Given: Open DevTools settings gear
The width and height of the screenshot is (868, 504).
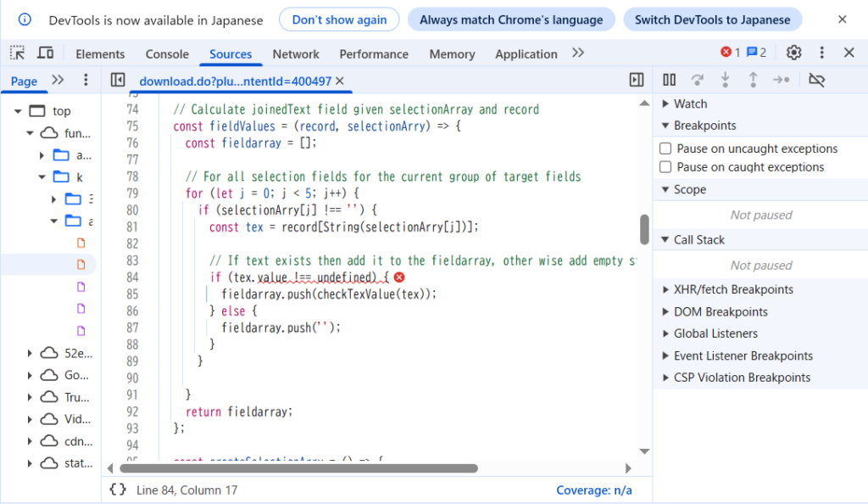Looking at the screenshot, I should (793, 53).
